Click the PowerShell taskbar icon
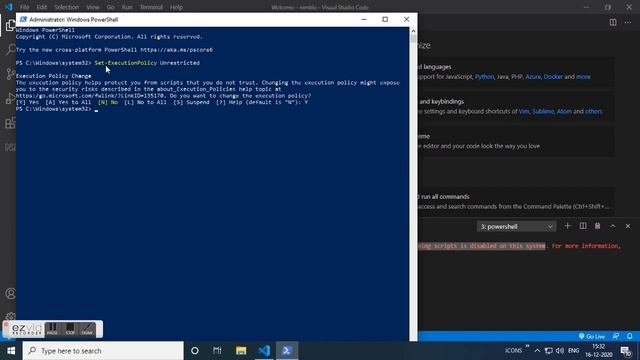This screenshot has height=360, width=640. (287, 351)
